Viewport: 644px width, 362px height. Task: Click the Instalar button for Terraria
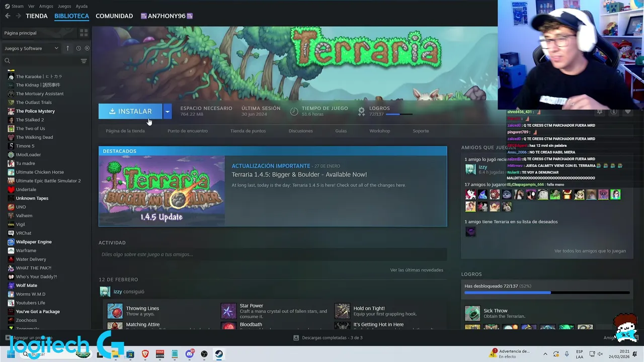tap(130, 112)
